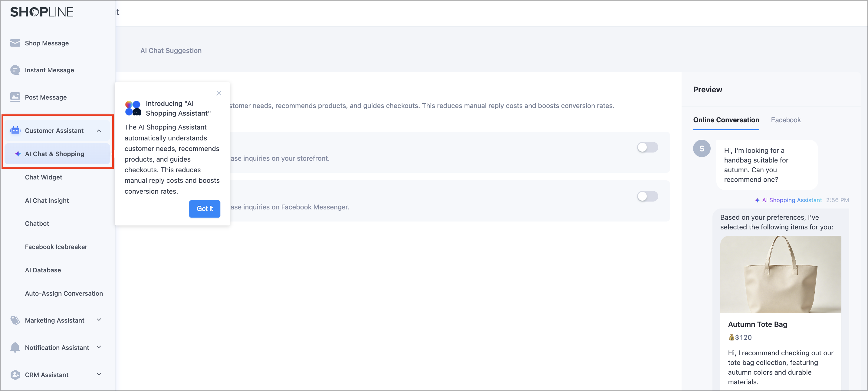The width and height of the screenshot is (868, 391).
Task: Open the Chat Widget page
Action: point(44,177)
